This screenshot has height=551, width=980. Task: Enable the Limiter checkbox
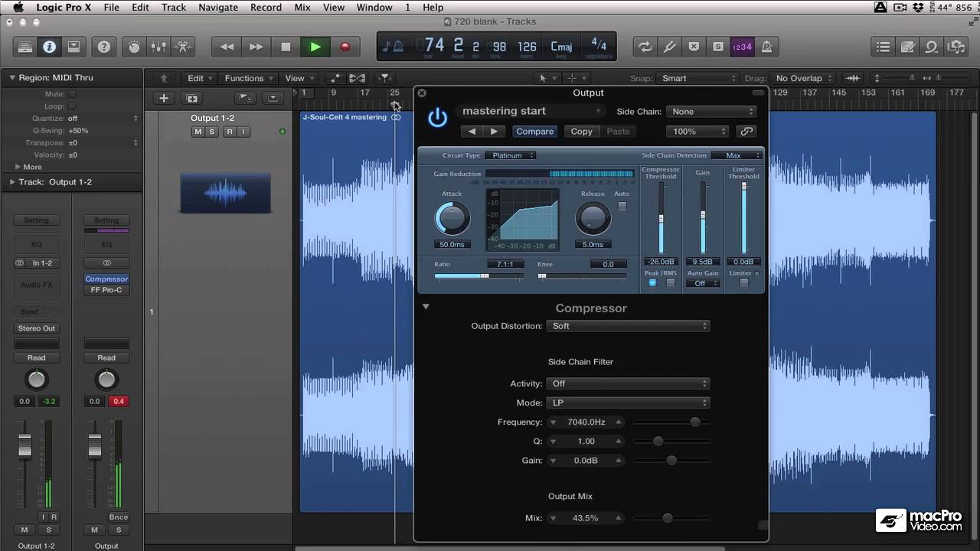tap(743, 283)
